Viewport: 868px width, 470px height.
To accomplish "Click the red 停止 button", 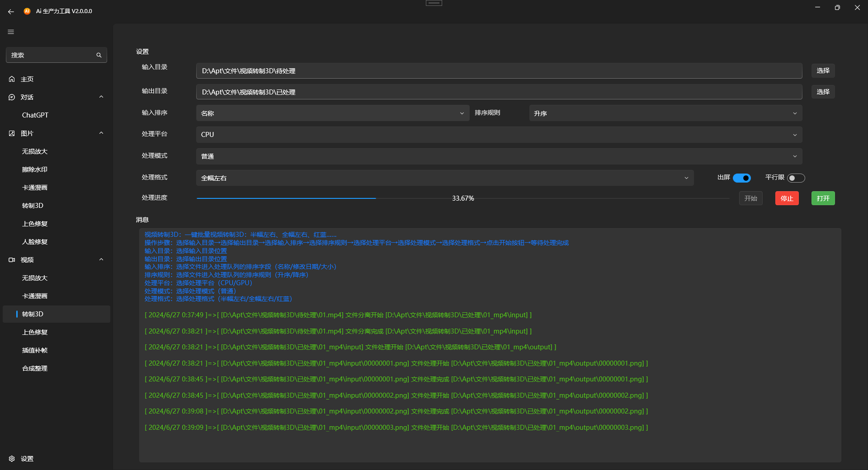I will (x=787, y=198).
